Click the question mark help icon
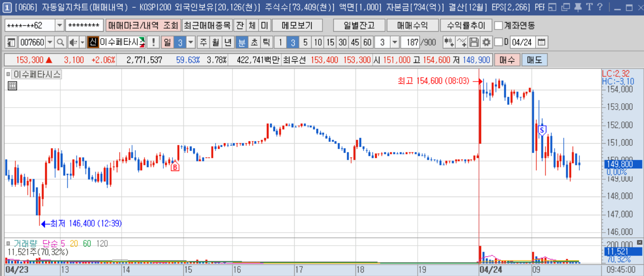The height and width of the screenshot is (276, 644). tap(600, 7)
